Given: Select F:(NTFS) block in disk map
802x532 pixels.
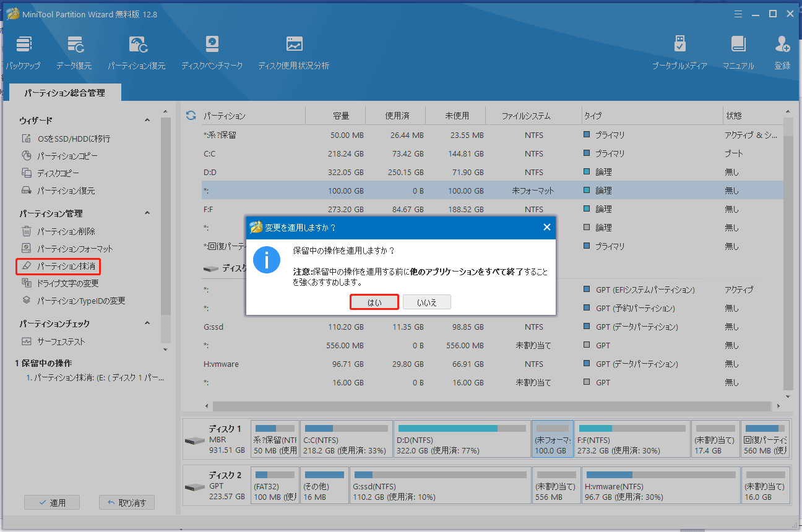Looking at the screenshot, I should [632, 439].
